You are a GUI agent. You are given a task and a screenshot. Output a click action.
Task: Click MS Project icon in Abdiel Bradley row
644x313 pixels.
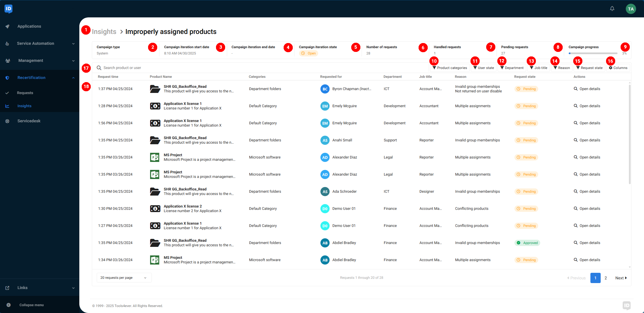[155, 260]
